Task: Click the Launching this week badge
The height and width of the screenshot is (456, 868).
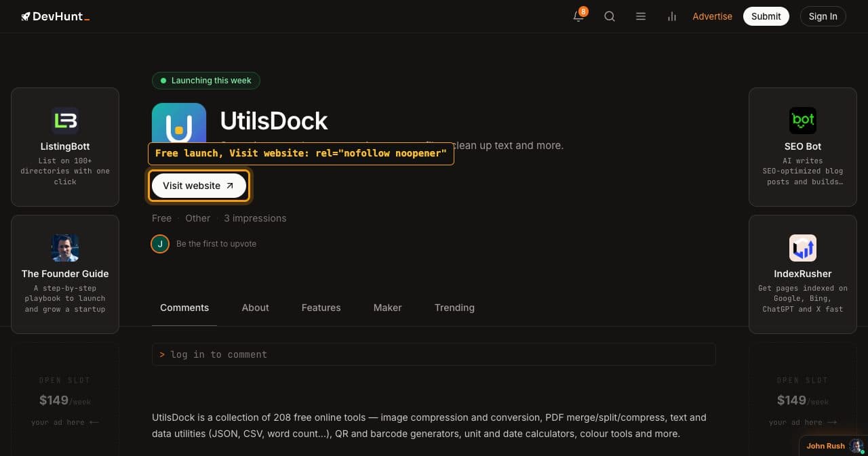Action: tap(206, 81)
